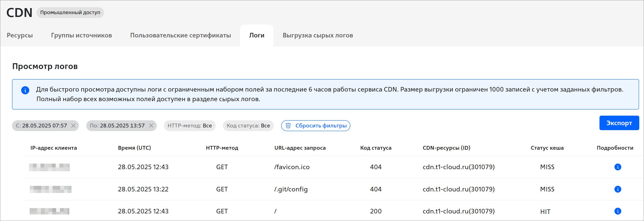Viewport: 644px width, 221px height.
Task: Click HTTP-метод column header
Action: pyautogui.click(x=222, y=148)
